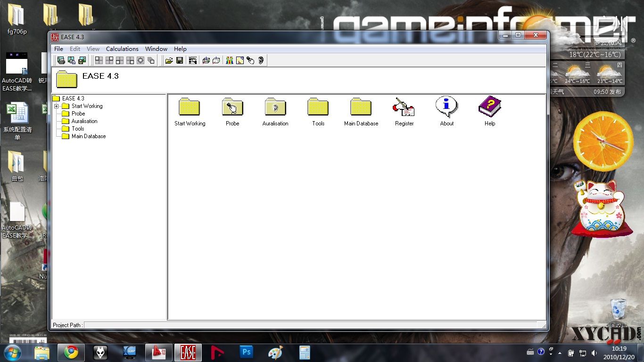Select Tools in the tree
Image resolution: width=644 pixels, height=362 pixels.
[78, 129]
